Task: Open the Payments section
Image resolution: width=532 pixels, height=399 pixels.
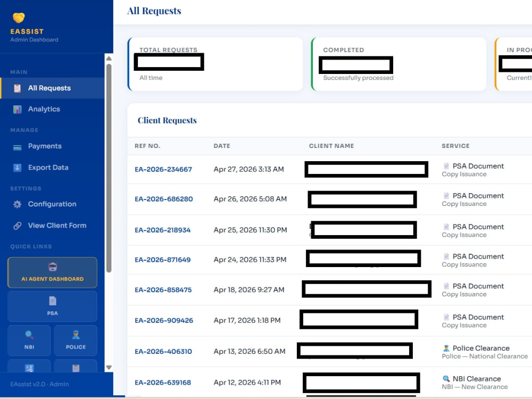Action: [52, 146]
